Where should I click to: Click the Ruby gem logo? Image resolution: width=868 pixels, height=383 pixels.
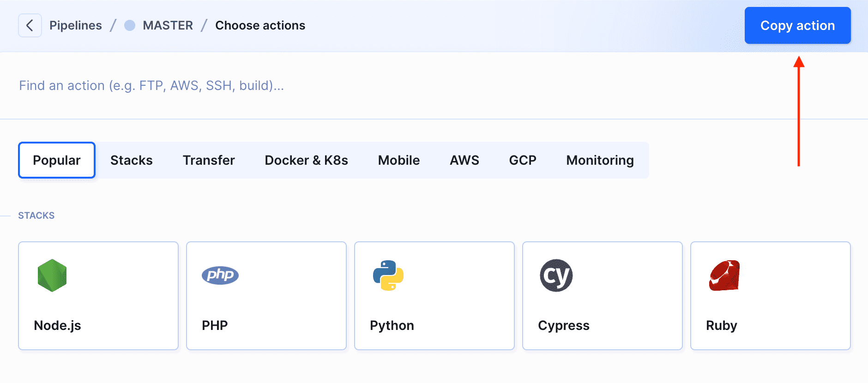click(724, 275)
